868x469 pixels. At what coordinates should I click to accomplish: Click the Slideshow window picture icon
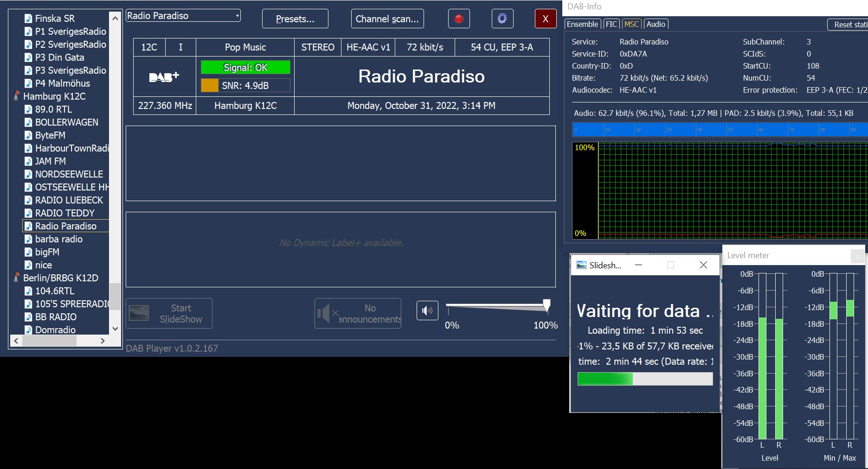click(x=581, y=265)
